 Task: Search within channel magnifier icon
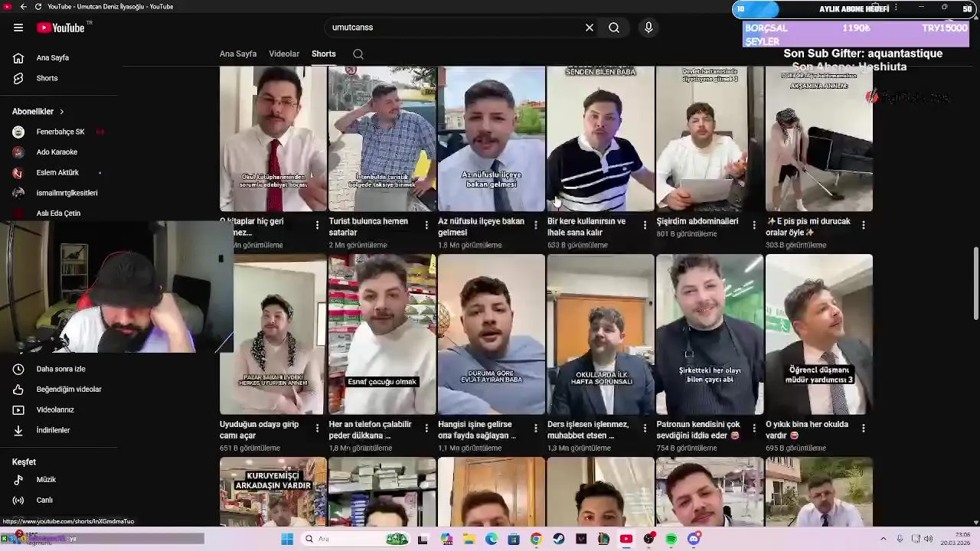[358, 54]
